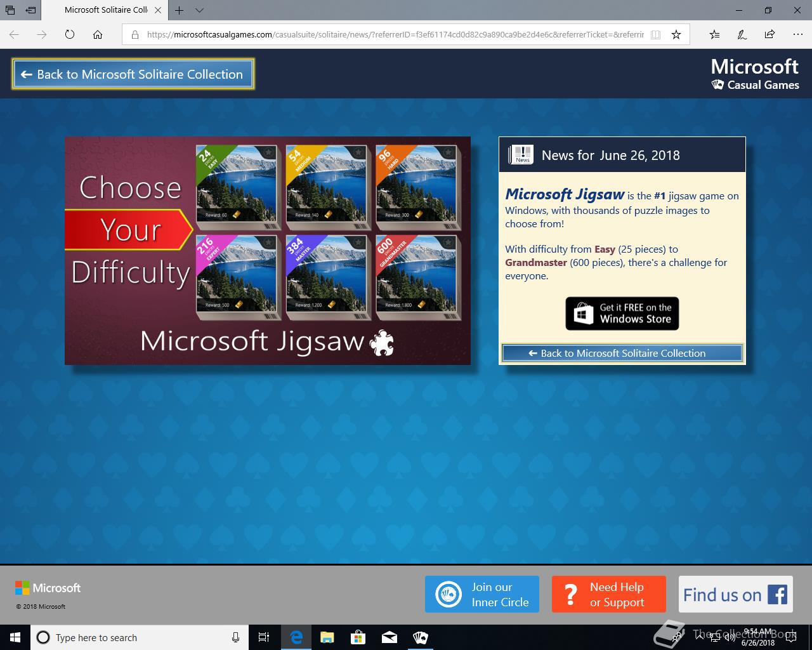Open Mail from the taskbar
This screenshot has width=812, height=650.
click(390, 637)
